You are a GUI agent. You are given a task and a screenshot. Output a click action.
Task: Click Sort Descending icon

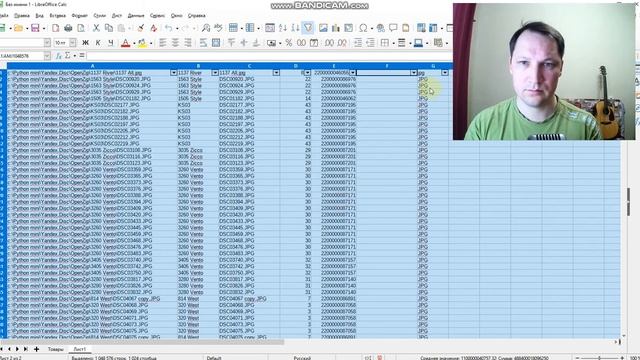click(x=295, y=28)
